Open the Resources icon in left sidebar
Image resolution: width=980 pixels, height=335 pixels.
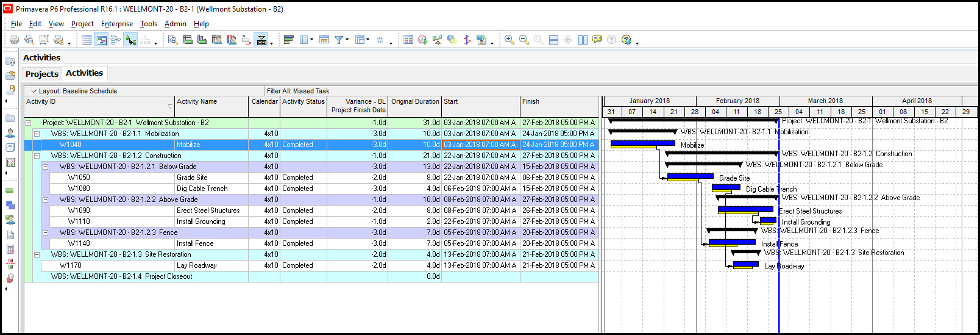coord(10,132)
